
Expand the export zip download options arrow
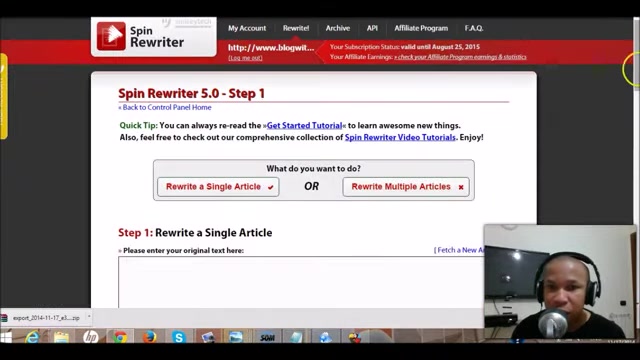tap(89, 317)
